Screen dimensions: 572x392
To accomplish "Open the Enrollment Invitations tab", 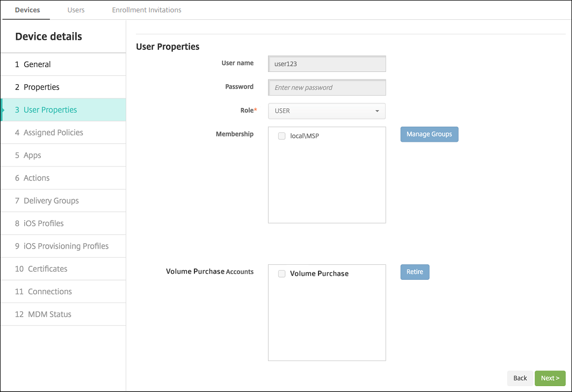I will pos(147,10).
